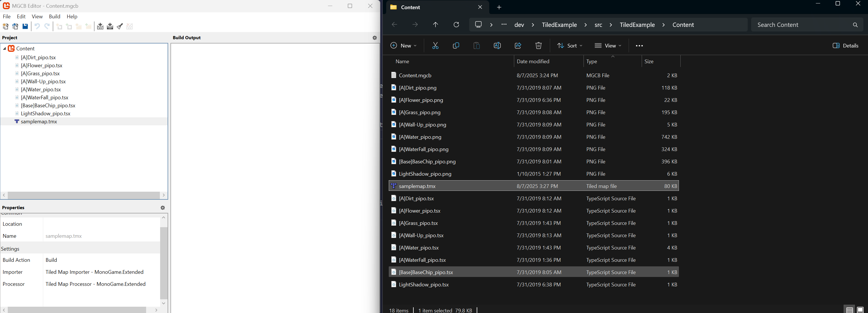Image resolution: width=868 pixels, height=313 pixels.
Task: Click the Rename icon in Explorer toolbar
Action: click(x=497, y=45)
